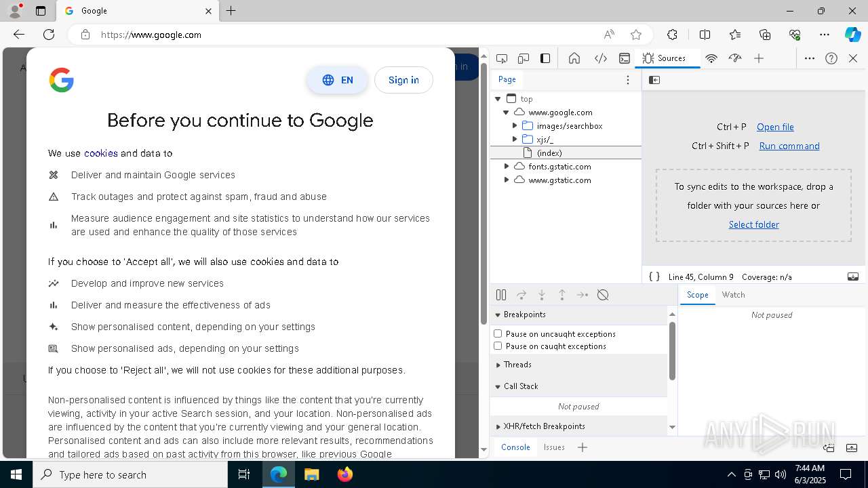Click the Windows Start button
Screen dimensions: 868x488
(x=16, y=474)
